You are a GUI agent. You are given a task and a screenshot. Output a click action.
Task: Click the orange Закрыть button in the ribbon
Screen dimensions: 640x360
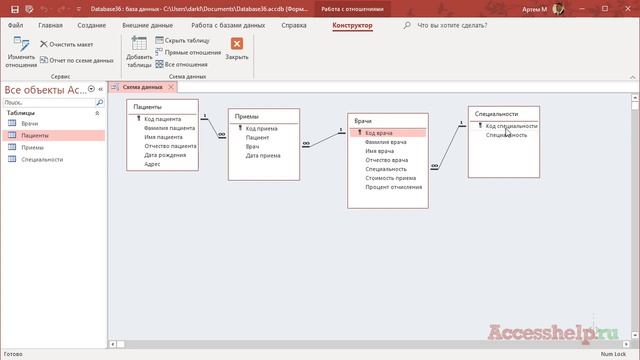tap(237, 49)
